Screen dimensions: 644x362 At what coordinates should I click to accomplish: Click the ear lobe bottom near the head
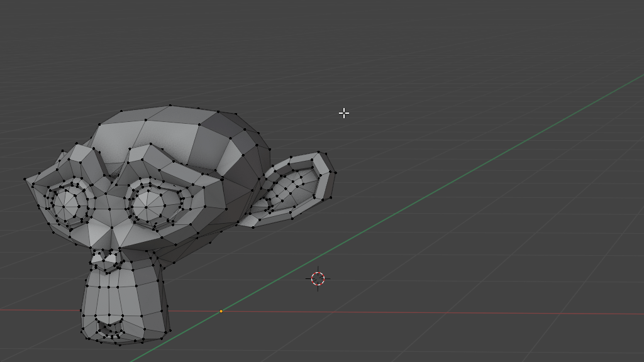pyautogui.click(x=252, y=221)
